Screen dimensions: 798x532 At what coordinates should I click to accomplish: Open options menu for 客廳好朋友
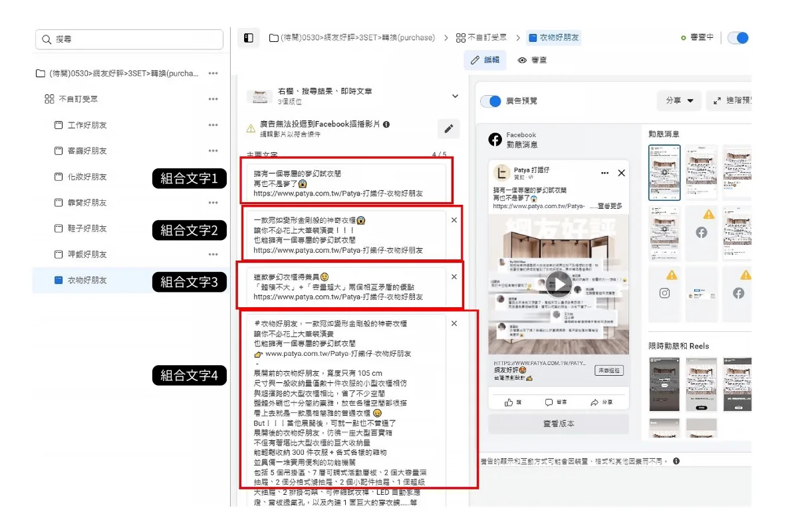pyautogui.click(x=213, y=151)
